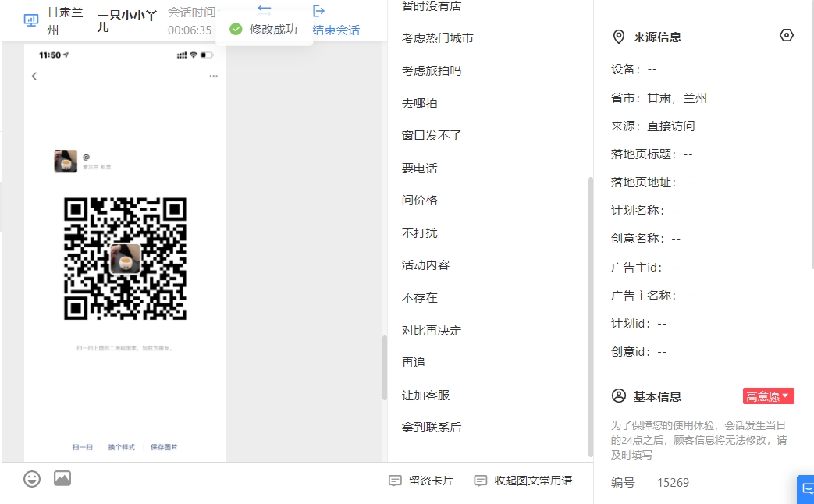This screenshot has height=504, width=814.
Task: Click the transfer conversation arrows icon
Action: pyautogui.click(x=265, y=9)
